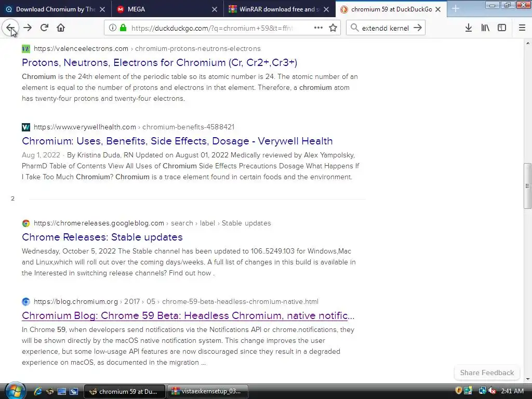532x399 pixels.
Task: View the green padlock connection details
Action: pos(124,28)
